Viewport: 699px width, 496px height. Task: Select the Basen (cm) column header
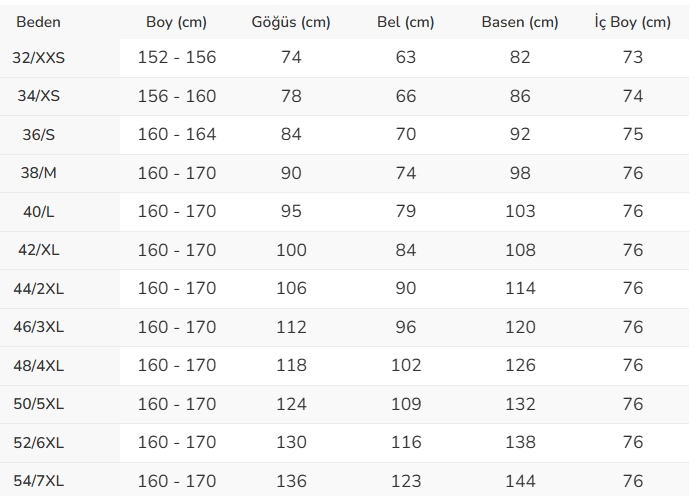(x=520, y=22)
